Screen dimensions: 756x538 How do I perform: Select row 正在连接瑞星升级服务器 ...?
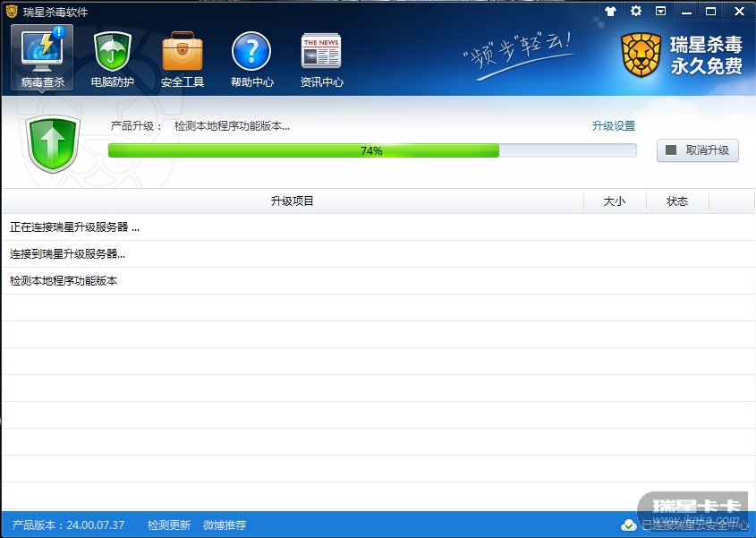[x=378, y=227]
